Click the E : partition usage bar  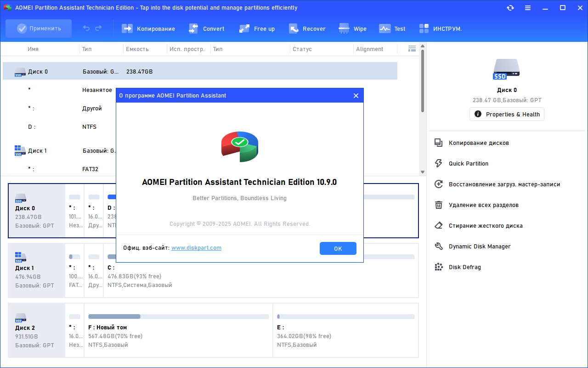[x=345, y=316]
